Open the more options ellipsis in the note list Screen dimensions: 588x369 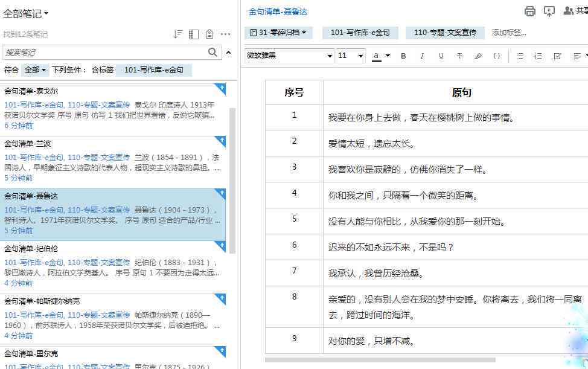click(x=225, y=34)
